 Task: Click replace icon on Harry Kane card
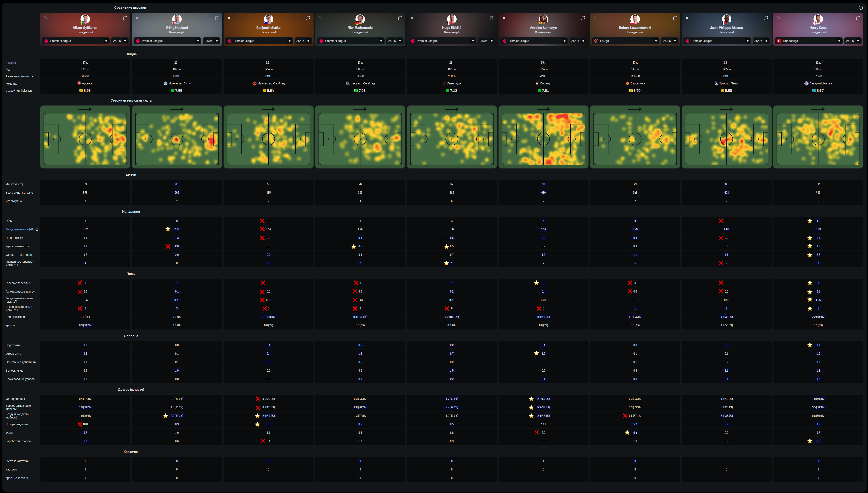point(857,18)
